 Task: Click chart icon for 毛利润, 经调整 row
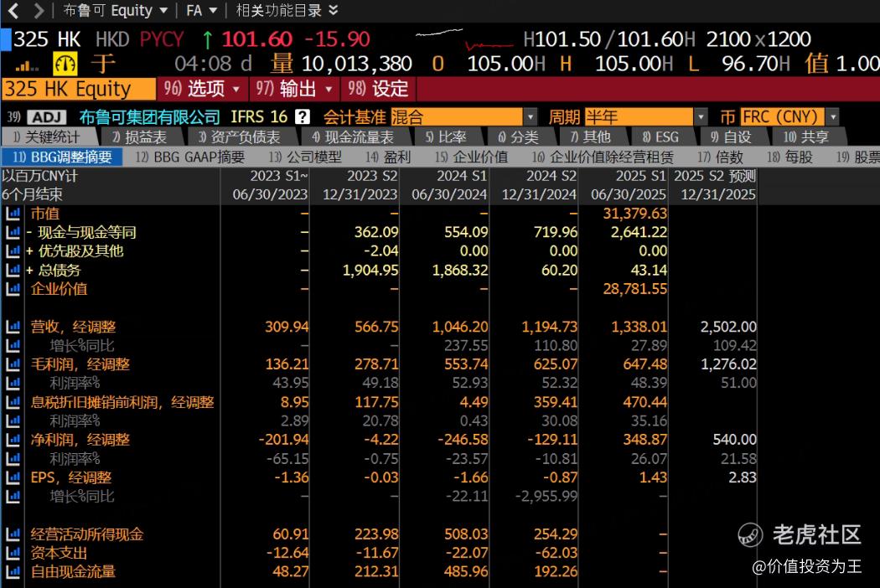13,364
